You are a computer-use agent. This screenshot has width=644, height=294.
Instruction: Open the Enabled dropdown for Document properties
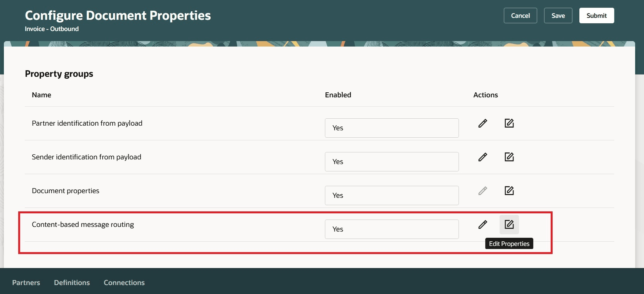392,195
